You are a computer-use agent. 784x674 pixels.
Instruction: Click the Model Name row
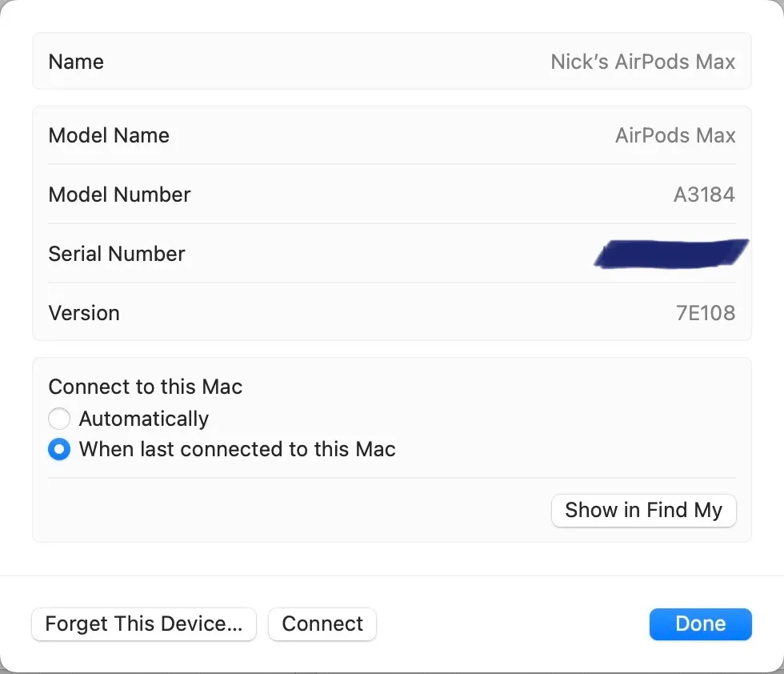pos(392,135)
